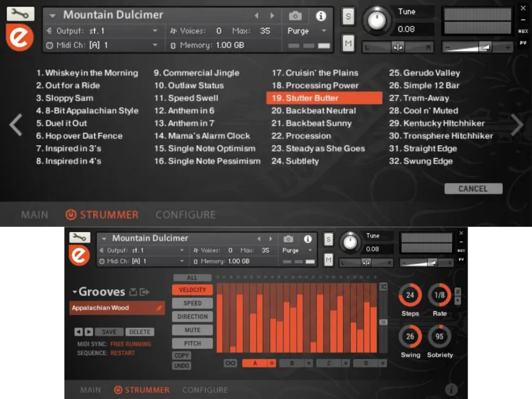Click the Grooves import icon
The width and height of the screenshot is (532, 399).
click(133, 292)
